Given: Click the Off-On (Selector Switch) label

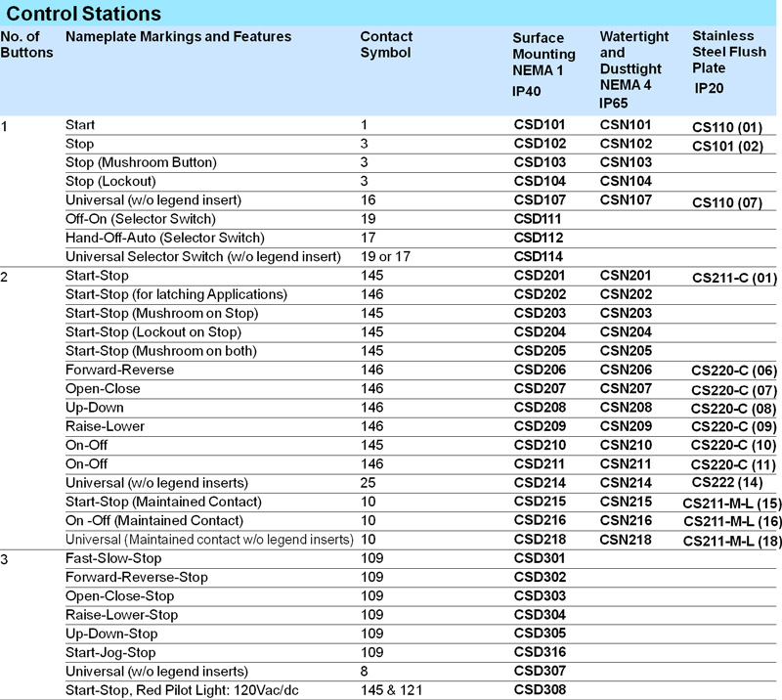Looking at the screenshot, I should [x=140, y=219].
